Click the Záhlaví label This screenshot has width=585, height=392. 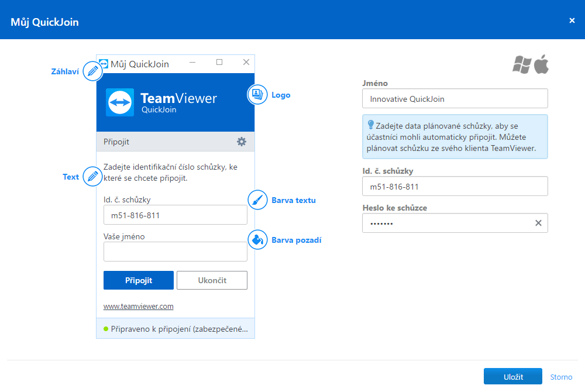65,71
